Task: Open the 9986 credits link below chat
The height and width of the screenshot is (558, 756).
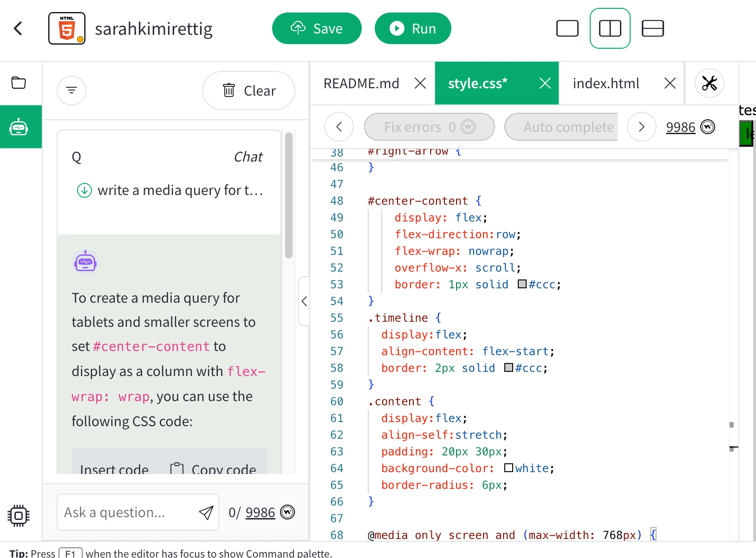Action: pos(260,513)
